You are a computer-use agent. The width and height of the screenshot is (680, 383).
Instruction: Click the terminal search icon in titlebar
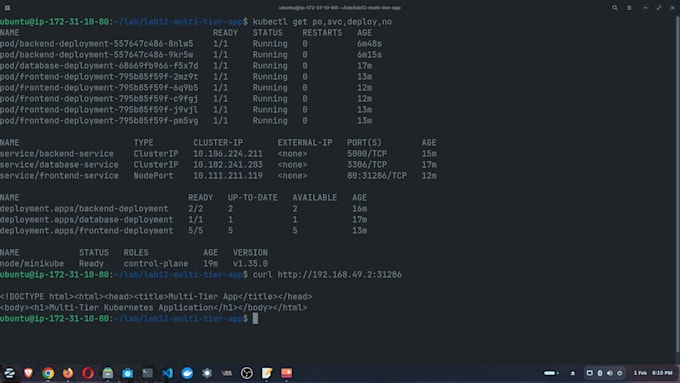tap(615, 8)
